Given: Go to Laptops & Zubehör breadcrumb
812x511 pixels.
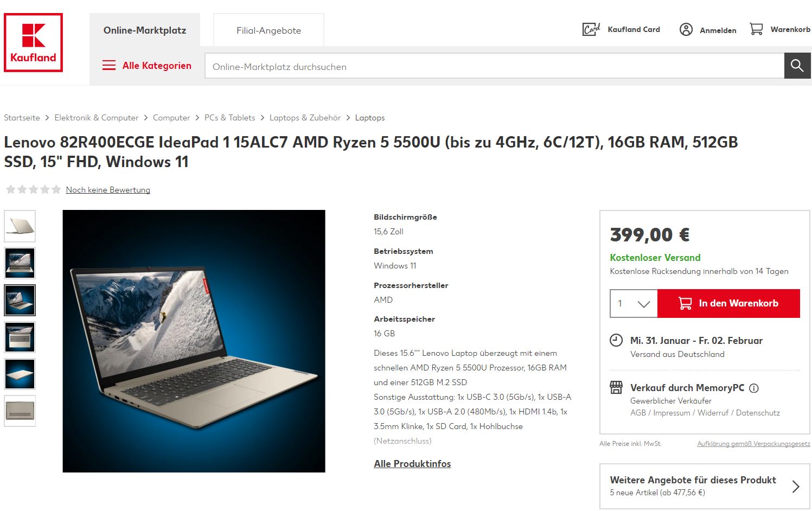Looking at the screenshot, I should click(305, 118).
